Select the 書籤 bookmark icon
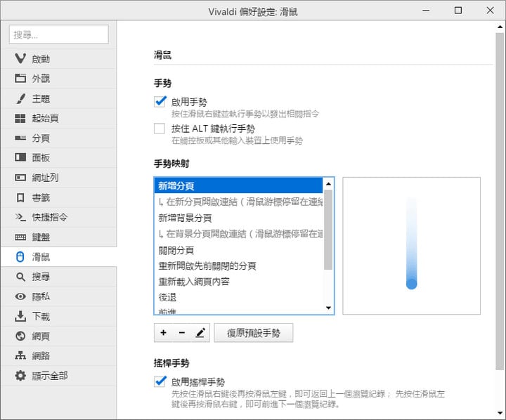The width and height of the screenshot is (506, 420). click(x=20, y=197)
